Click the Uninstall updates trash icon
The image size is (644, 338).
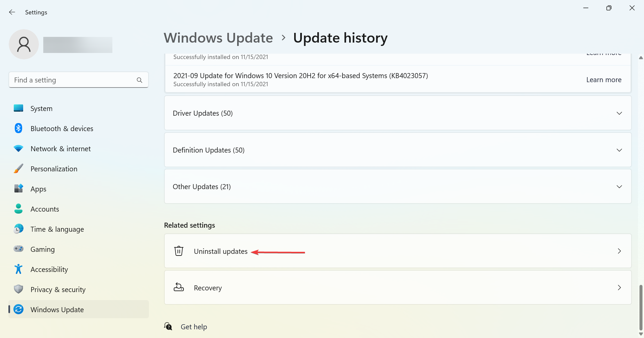point(179,251)
